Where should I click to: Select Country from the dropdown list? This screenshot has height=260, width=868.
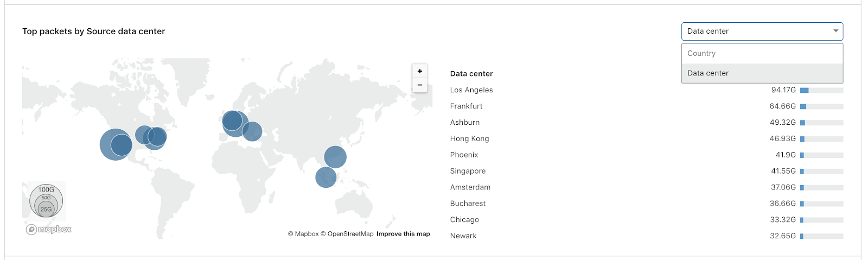[762, 53]
